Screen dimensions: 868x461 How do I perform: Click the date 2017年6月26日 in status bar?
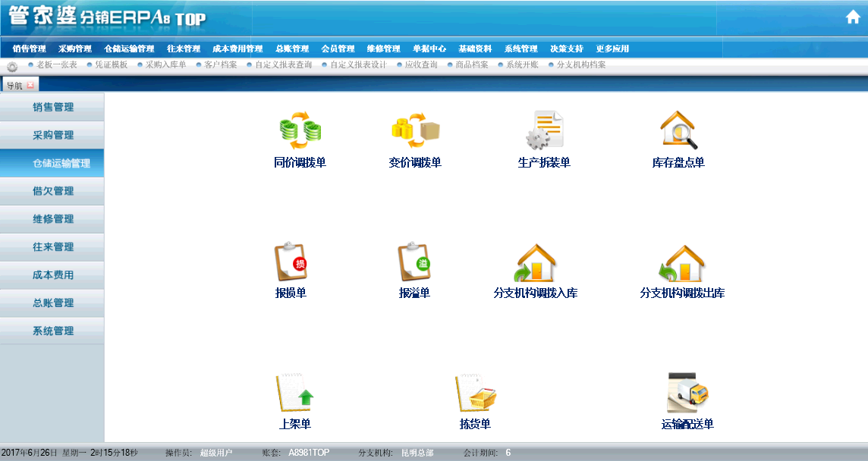click(30, 453)
